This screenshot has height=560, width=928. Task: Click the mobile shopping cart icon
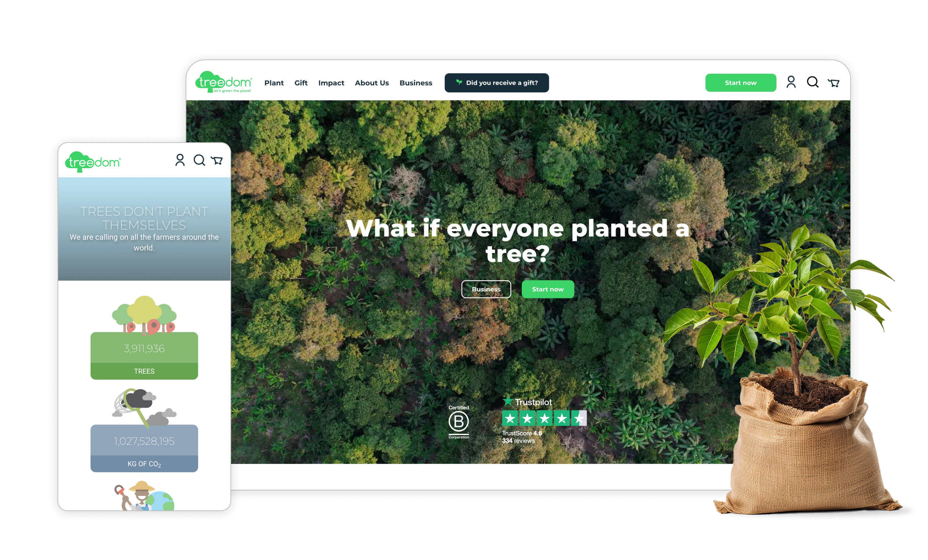(x=219, y=162)
